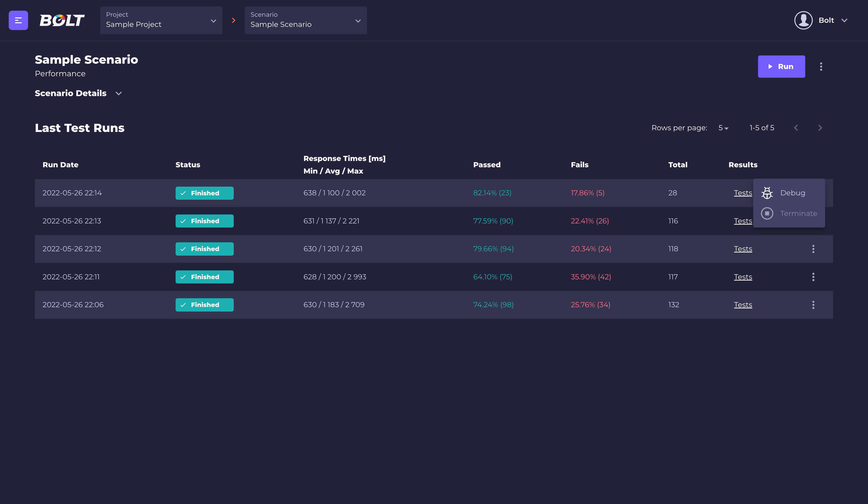Click the Finished status badge on row three
This screenshot has width=868, height=504.
click(204, 248)
